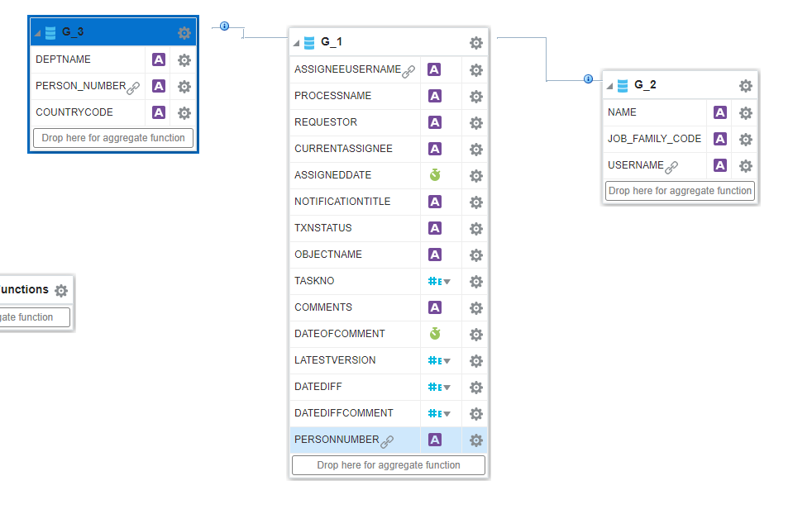The height and width of the screenshot is (514, 812).
Task: Click the date type icon on ASSIGNEDDATE
Action: pyautogui.click(x=434, y=175)
